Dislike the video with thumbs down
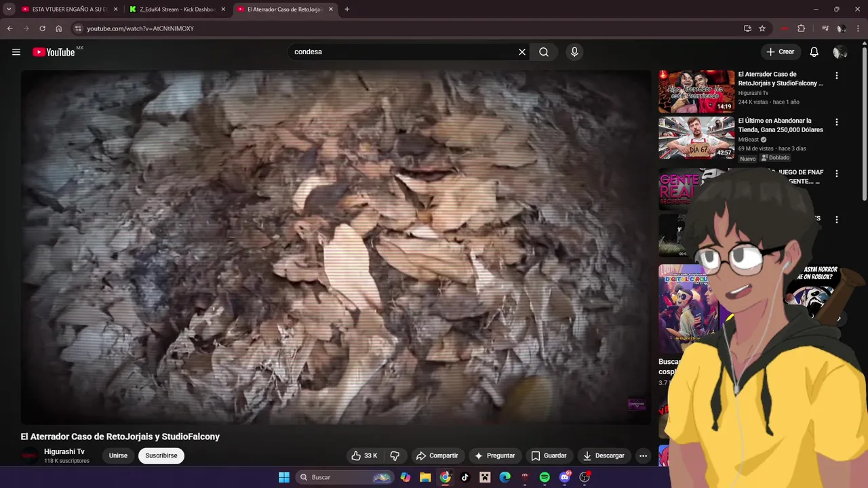This screenshot has height=488, width=868. point(395,455)
